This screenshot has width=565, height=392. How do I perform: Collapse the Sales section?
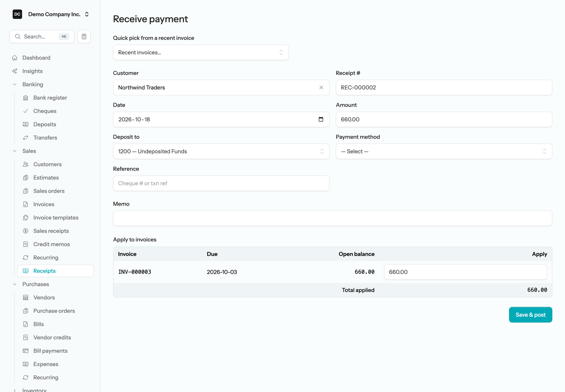pos(15,151)
